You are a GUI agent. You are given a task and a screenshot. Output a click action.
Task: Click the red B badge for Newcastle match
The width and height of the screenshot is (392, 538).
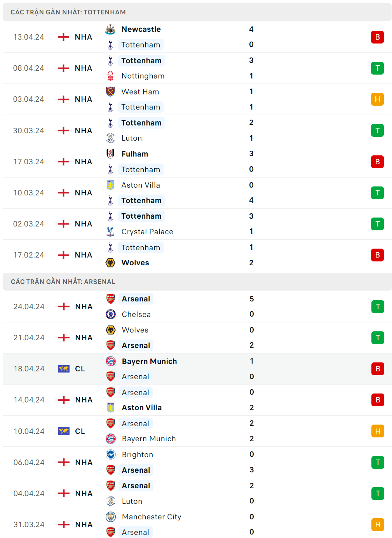(x=377, y=37)
